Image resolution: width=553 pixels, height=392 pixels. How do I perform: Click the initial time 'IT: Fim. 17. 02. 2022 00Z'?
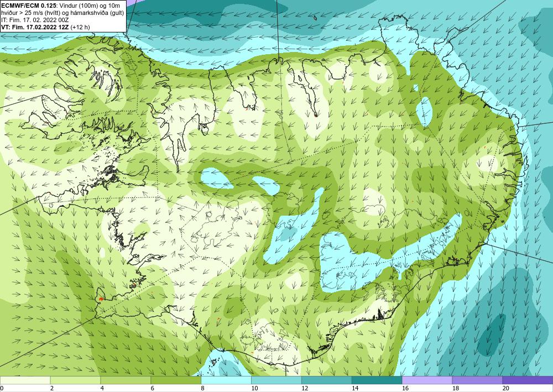(35, 20)
